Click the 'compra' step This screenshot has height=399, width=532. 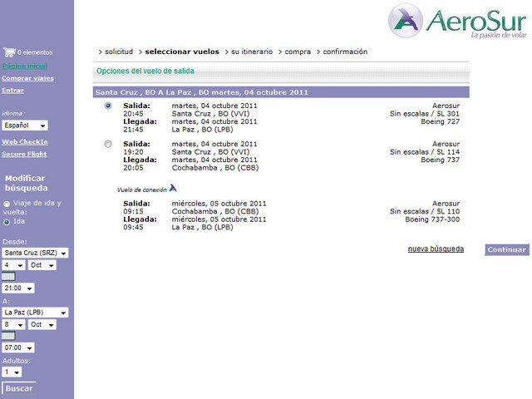point(298,52)
